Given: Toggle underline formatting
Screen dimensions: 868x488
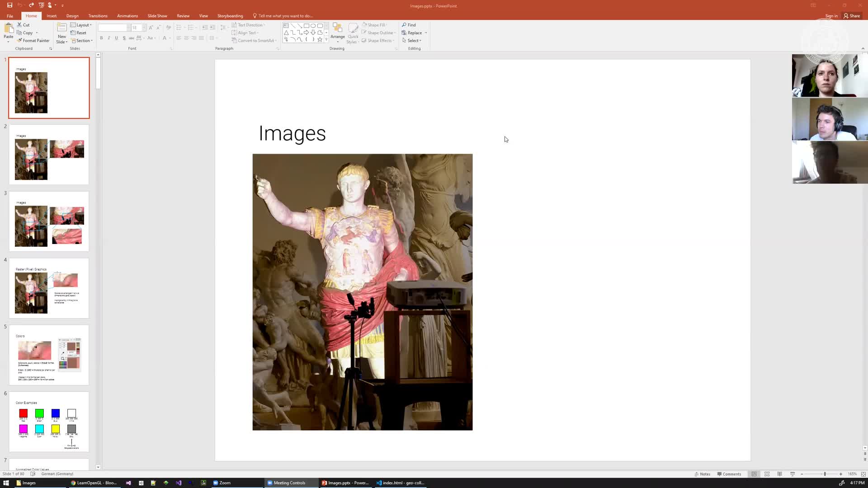Looking at the screenshot, I should (x=116, y=38).
